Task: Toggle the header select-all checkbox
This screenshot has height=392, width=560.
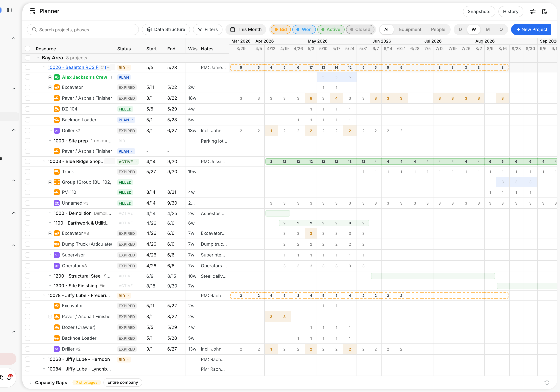Action: tap(28, 49)
